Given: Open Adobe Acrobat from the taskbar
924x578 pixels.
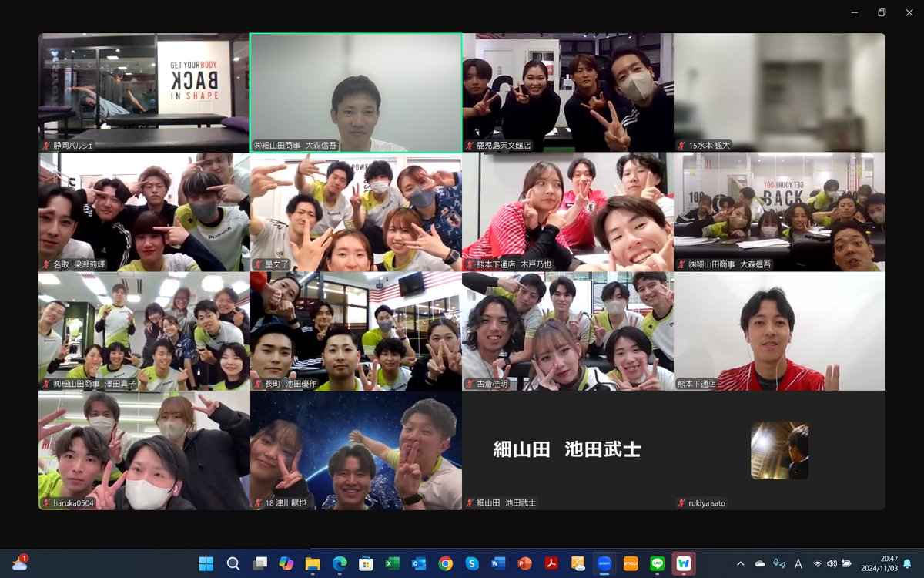Looking at the screenshot, I should pos(551,563).
